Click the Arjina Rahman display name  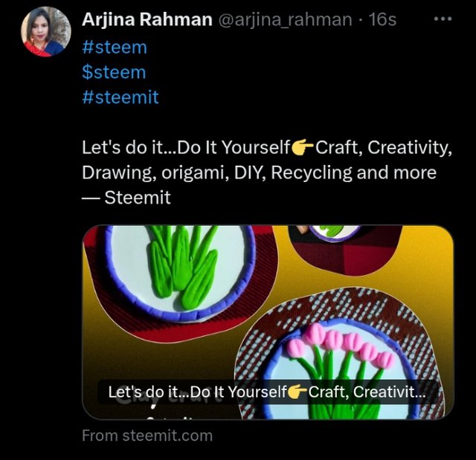pos(147,20)
